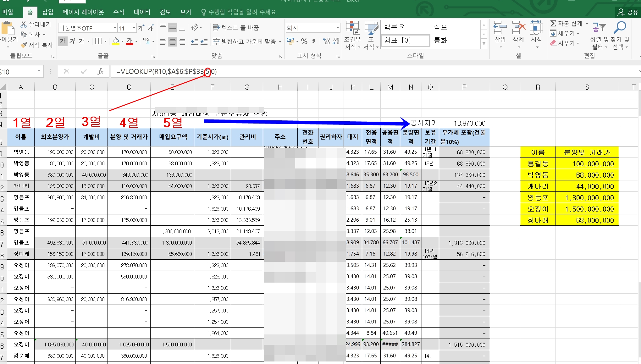The image size is (641, 364).
Task: Expand the AutoSum (자동 합계) dropdown arrow
Action: 587,24
